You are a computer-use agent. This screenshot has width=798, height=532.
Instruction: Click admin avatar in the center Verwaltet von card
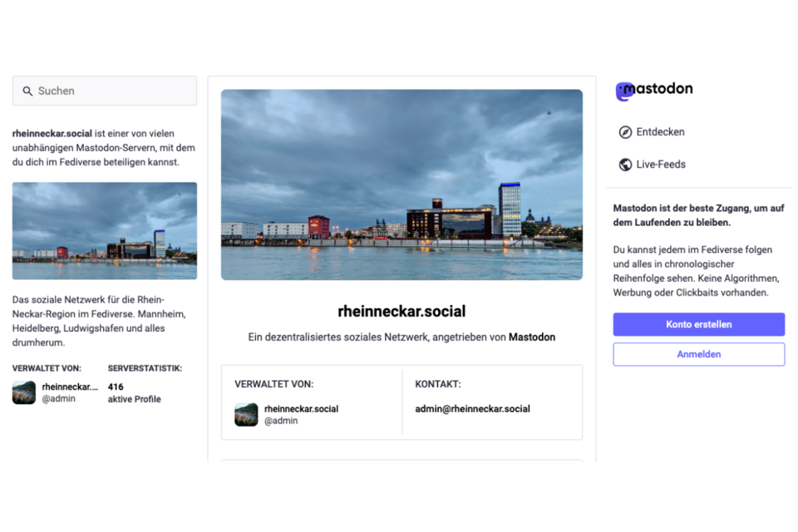(246, 415)
